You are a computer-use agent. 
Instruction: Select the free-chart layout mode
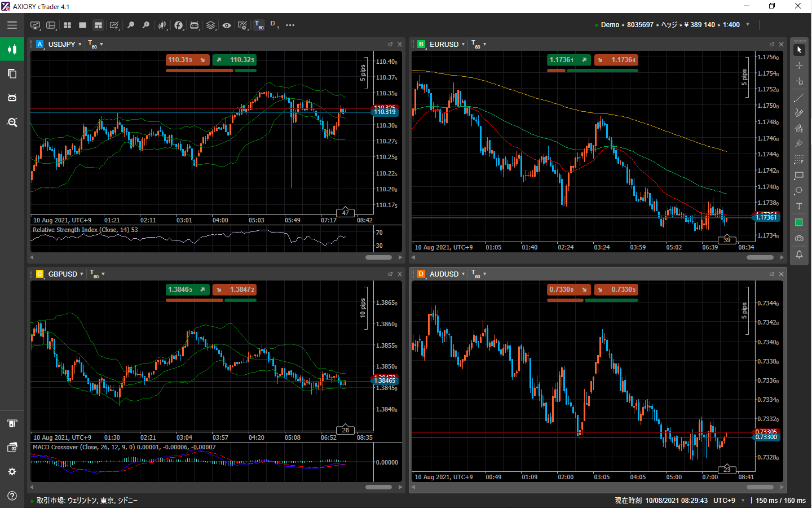tap(98, 25)
